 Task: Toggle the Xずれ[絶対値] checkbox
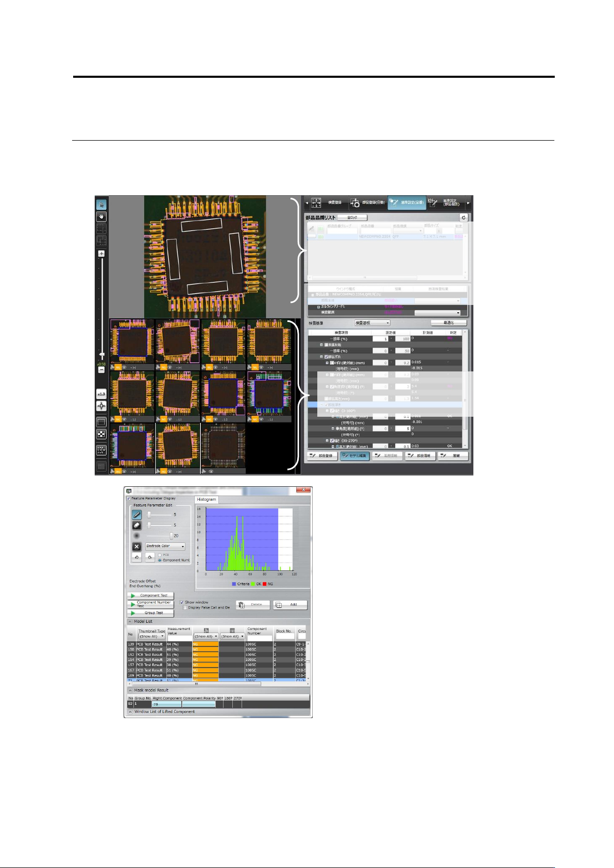(332, 363)
